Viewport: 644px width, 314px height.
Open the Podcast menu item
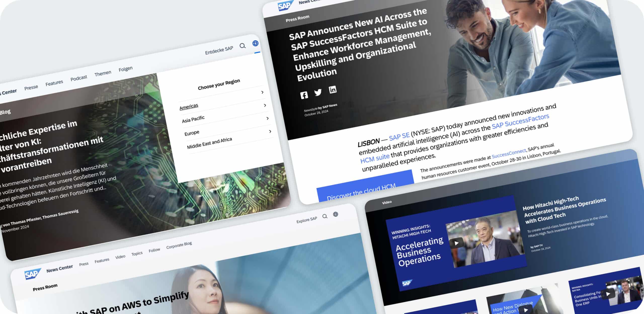coord(79,78)
